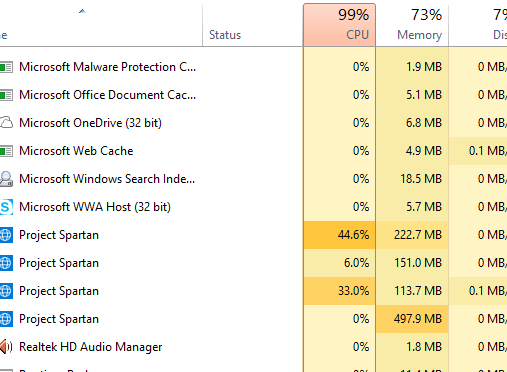Select Project Spartan using 6.0% CPU

click(x=253, y=263)
